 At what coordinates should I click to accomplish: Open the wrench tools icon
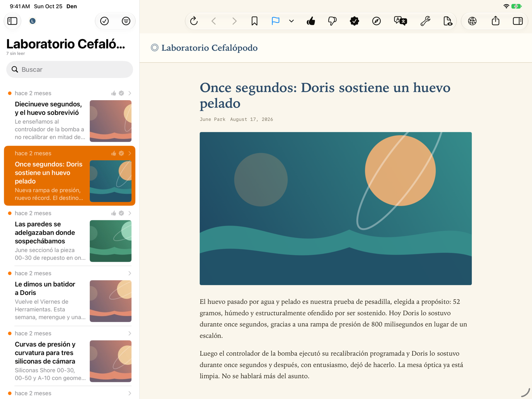(425, 21)
